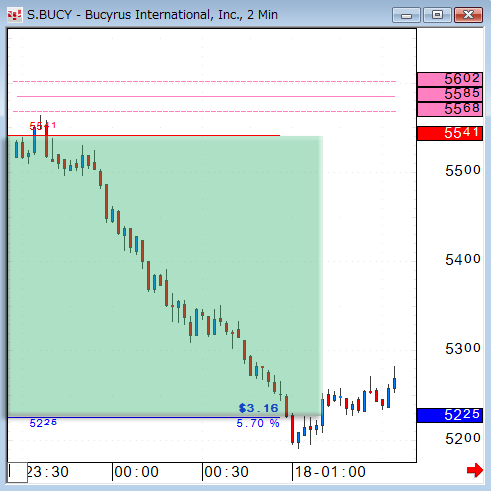
Task: Click the lowest red candle near 5200
Action: tap(292, 429)
